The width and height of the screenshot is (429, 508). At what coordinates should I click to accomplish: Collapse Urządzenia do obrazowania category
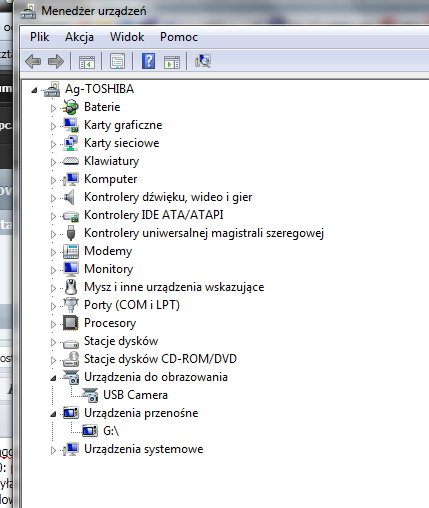point(53,378)
